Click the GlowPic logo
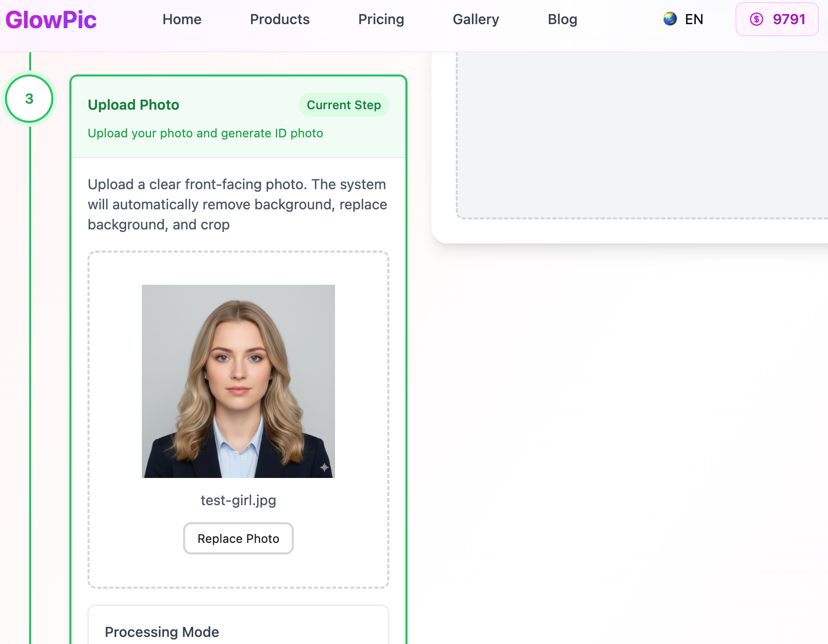Viewport: 828px width, 644px height. coord(51,20)
